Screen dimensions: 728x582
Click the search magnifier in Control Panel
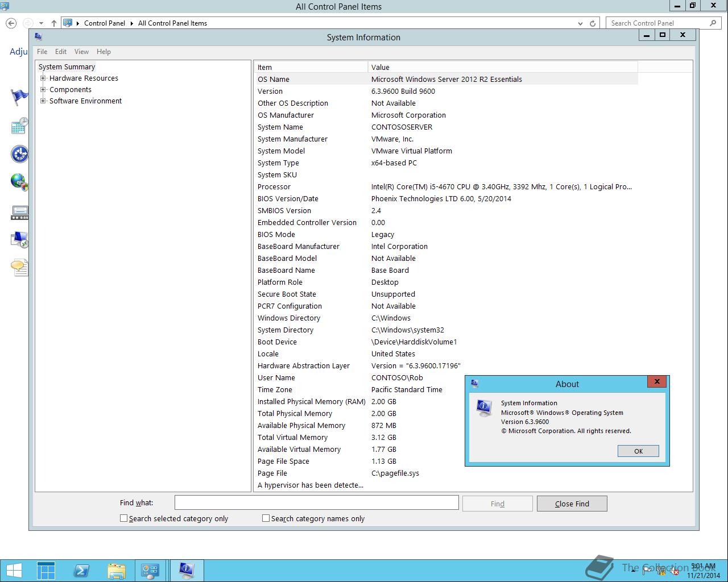pos(713,23)
